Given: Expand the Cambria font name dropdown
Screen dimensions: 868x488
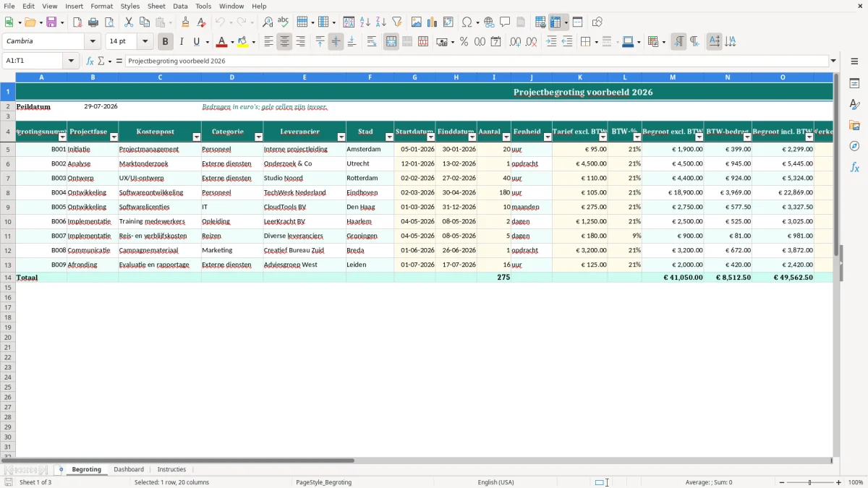Looking at the screenshot, I should pos(93,42).
